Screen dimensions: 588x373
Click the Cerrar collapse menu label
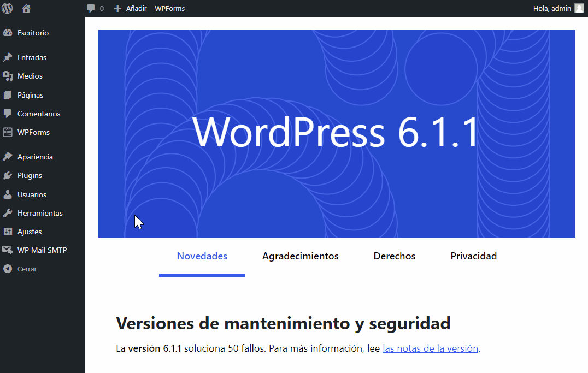(x=27, y=269)
